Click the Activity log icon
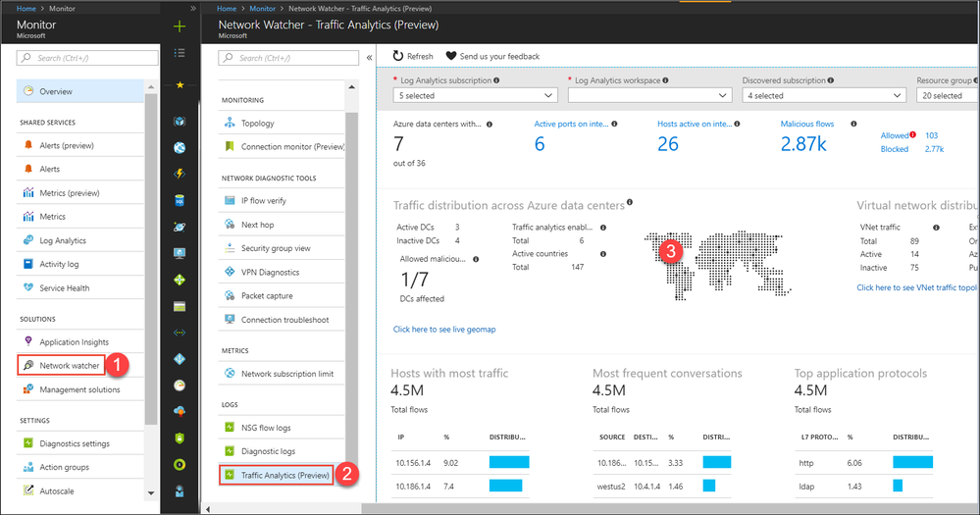The image size is (980, 515). (x=28, y=264)
